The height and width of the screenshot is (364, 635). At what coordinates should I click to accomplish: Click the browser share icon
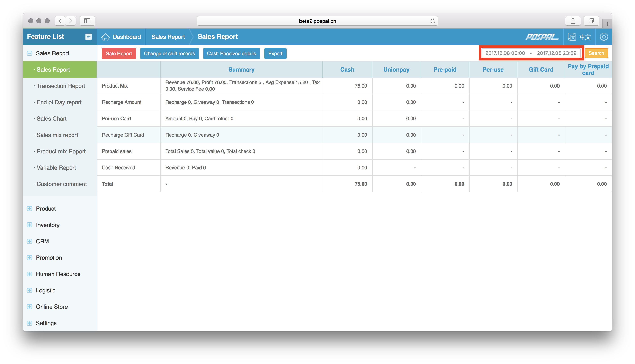[573, 21]
